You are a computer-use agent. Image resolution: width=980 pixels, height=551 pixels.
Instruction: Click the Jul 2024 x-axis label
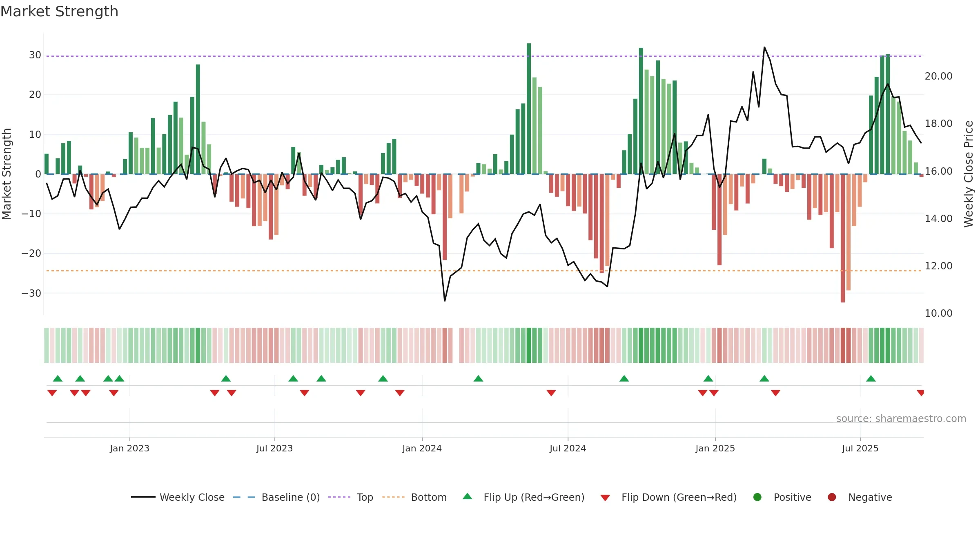568,448
